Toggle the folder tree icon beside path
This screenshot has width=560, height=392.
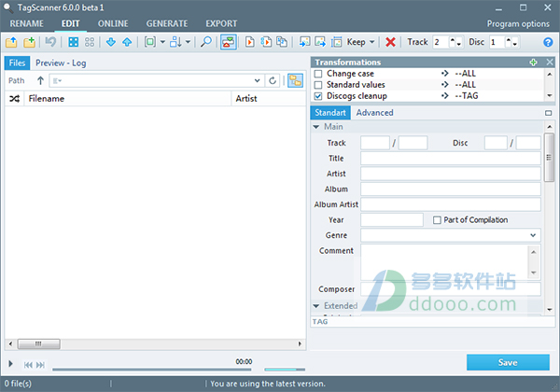(x=295, y=80)
